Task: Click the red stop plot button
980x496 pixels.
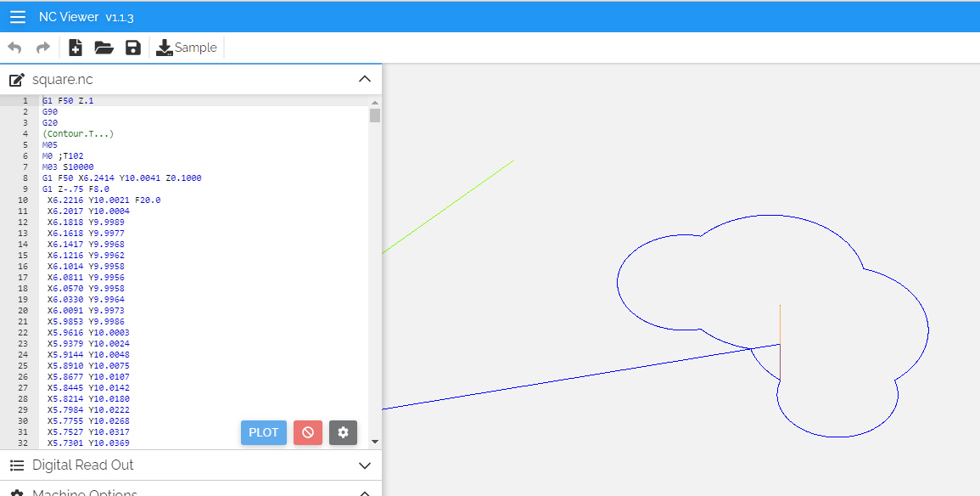Action: [x=307, y=432]
